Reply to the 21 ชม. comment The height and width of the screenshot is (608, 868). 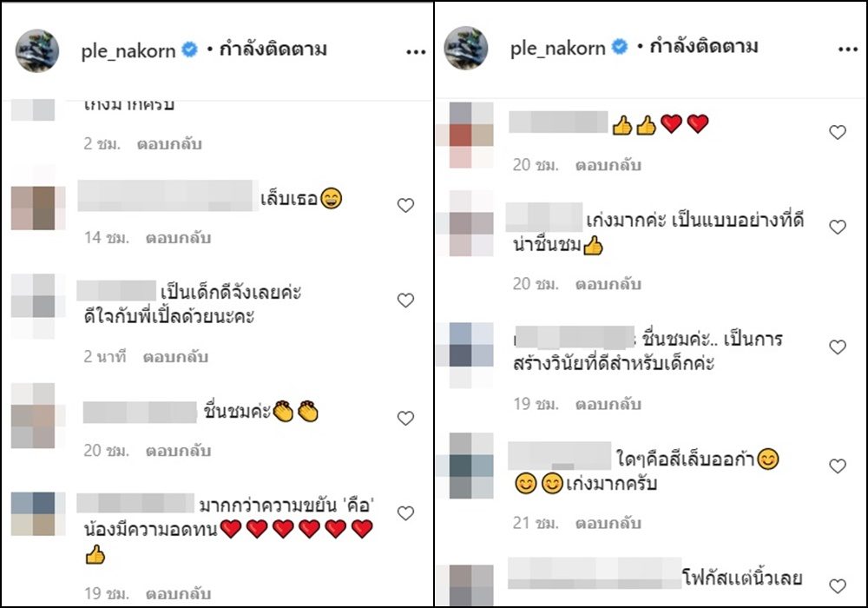[x=608, y=523]
